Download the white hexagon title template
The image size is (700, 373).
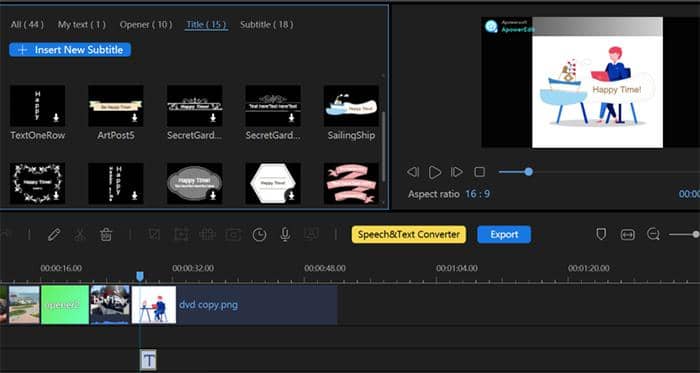pos(292,195)
